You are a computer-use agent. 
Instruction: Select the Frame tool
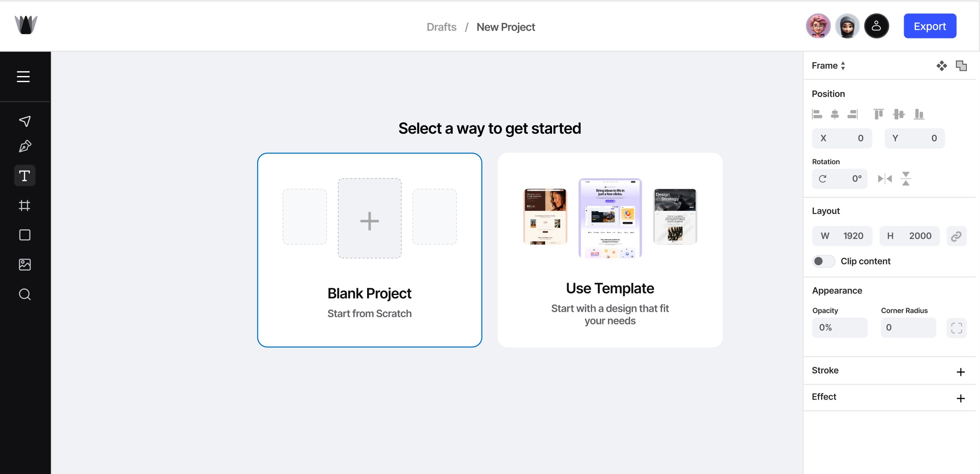[24, 205]
